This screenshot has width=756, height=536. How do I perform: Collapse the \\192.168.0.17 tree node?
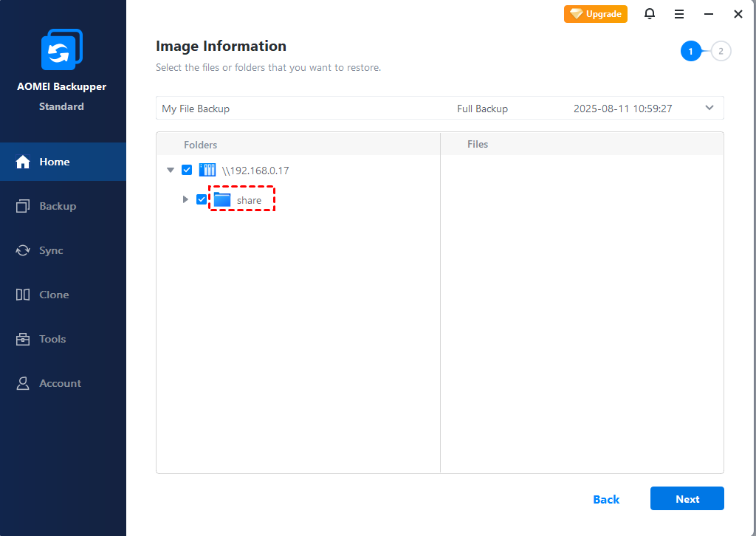click(171, 170)
